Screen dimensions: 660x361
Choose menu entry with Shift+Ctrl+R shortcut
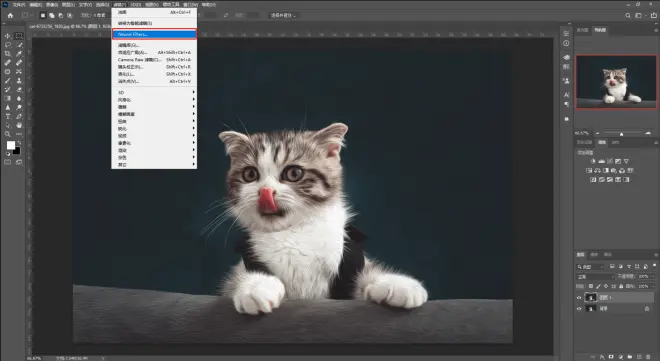(x=154, y=67)
